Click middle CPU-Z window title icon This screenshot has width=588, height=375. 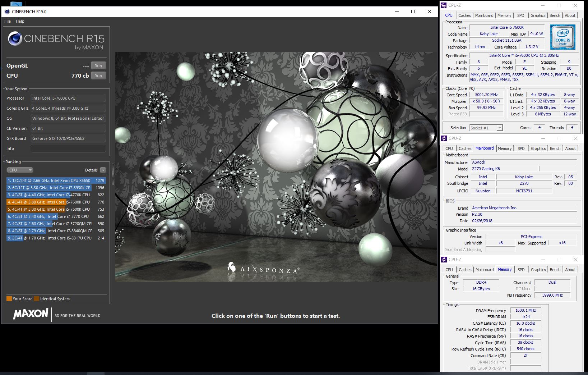click(444, 138)
